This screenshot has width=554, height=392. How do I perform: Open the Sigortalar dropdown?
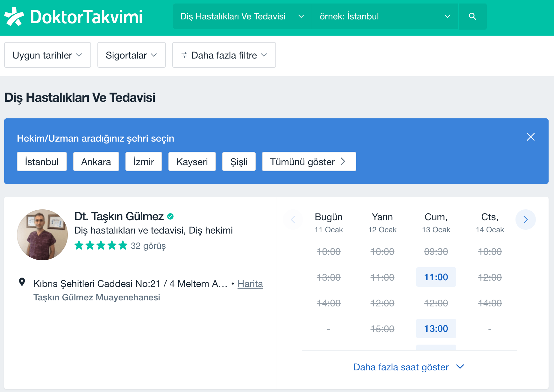(131, 55)
